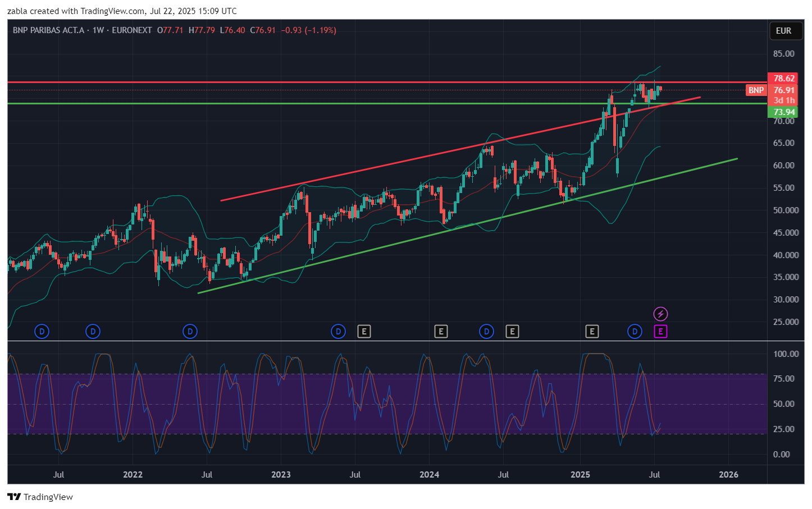Click the BNP PARIBAS ACT.A symbol title
The height and width of the screenshot is (509, 812).
[x=48, y=30]
